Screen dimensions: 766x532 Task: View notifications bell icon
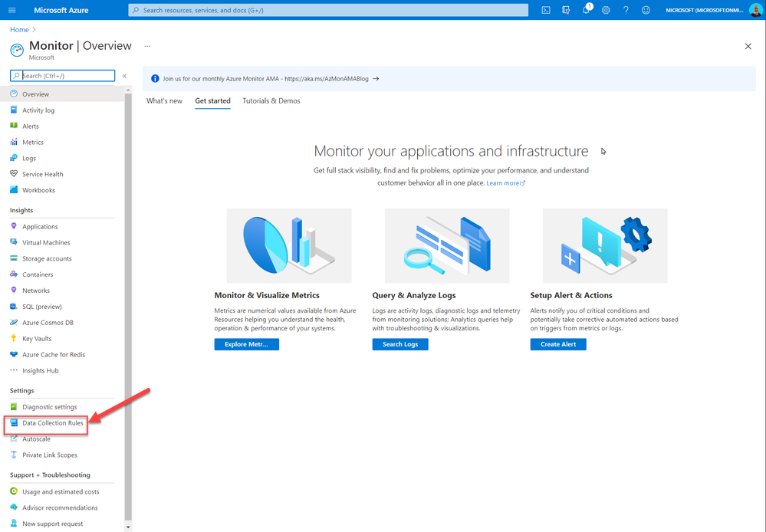click(x=587, y=10)
